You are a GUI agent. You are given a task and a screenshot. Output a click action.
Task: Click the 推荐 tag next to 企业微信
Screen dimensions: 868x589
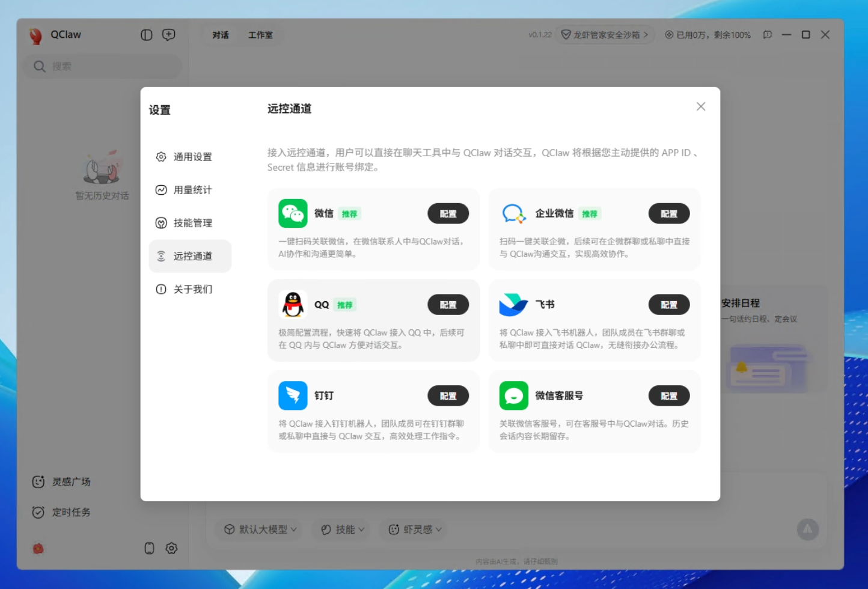pos(590,214)
